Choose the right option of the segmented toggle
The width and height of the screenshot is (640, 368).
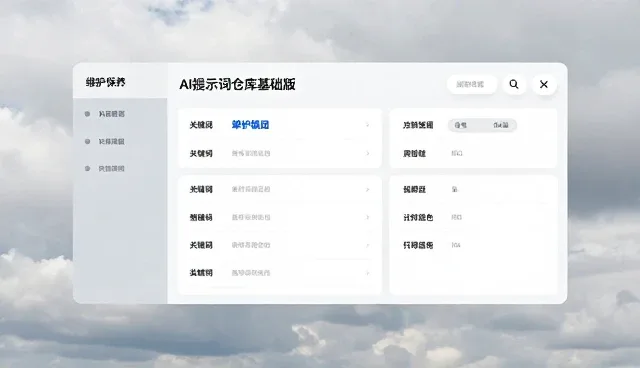point(500,125)
